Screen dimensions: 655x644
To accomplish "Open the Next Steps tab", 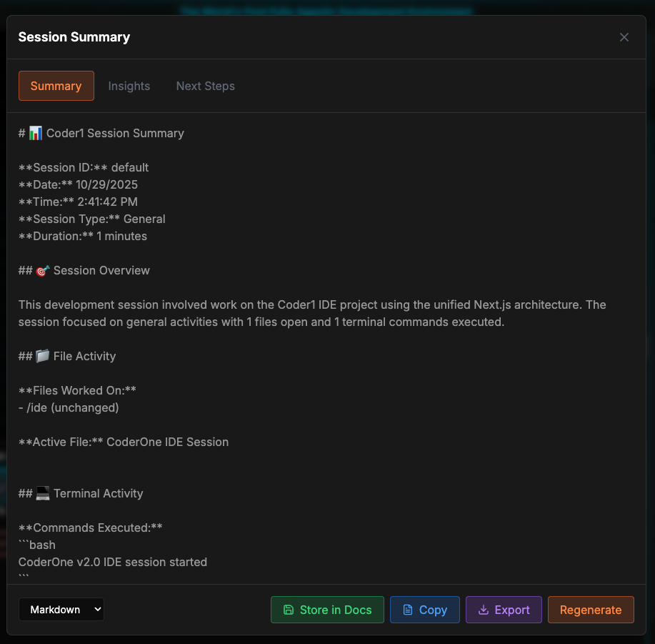I will (x=206, y=86).
